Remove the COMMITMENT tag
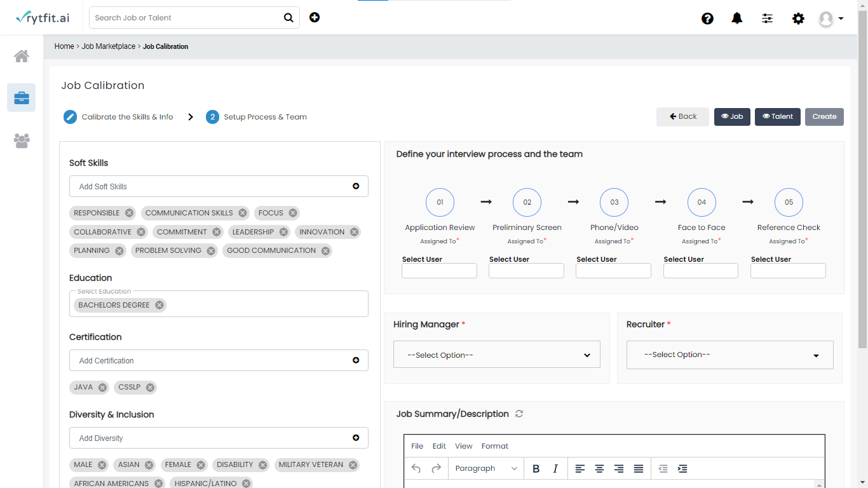The height and width of the screenshot is (488, 868). (x=217, y=232)
